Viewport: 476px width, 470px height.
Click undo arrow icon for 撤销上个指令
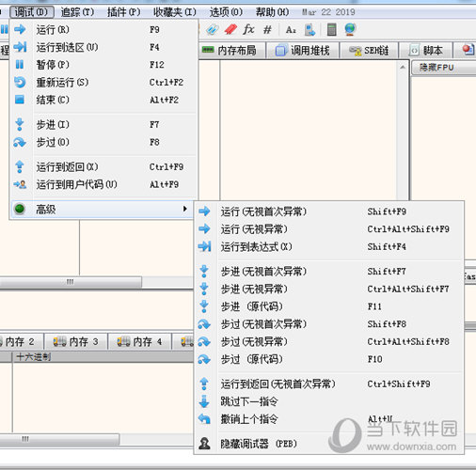(x=204, y=419)
